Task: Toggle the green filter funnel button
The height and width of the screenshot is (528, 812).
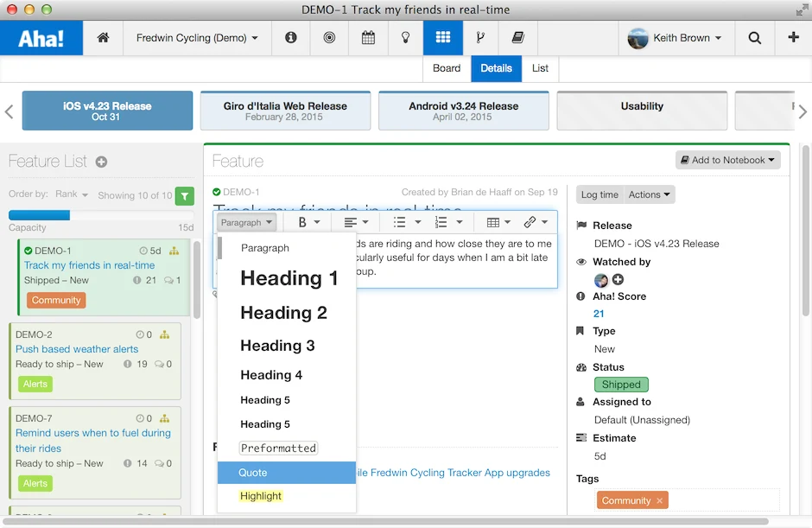Action: [x=185, y=196]
